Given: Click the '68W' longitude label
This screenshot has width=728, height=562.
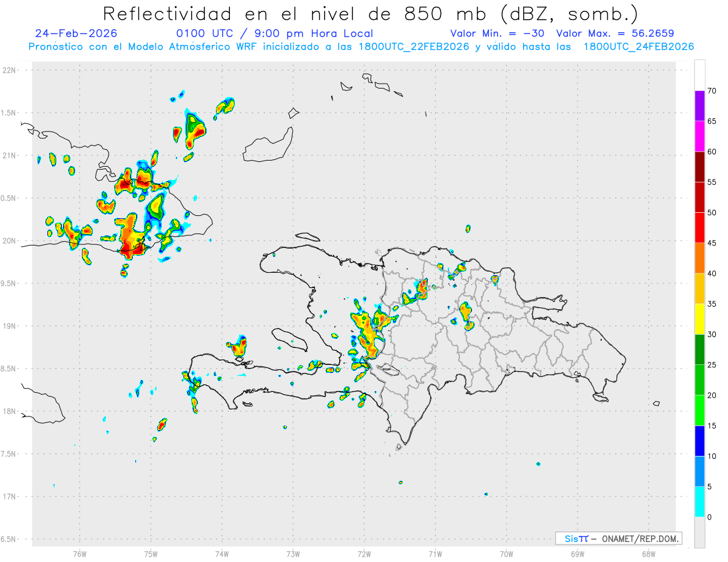Looking at the screenshot, I should 649,554.
